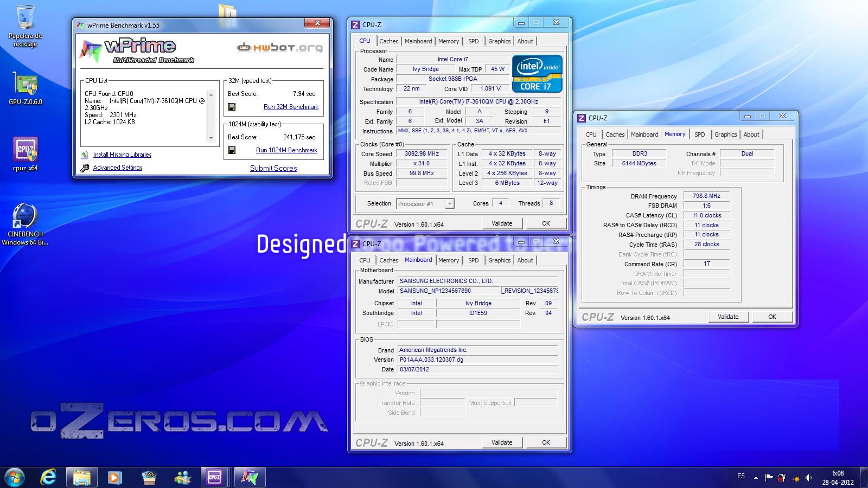The height and width of the screenshot is (488, 868).
Task: Click the Advanced Settings wrench icon
Action: pos(85,168)
